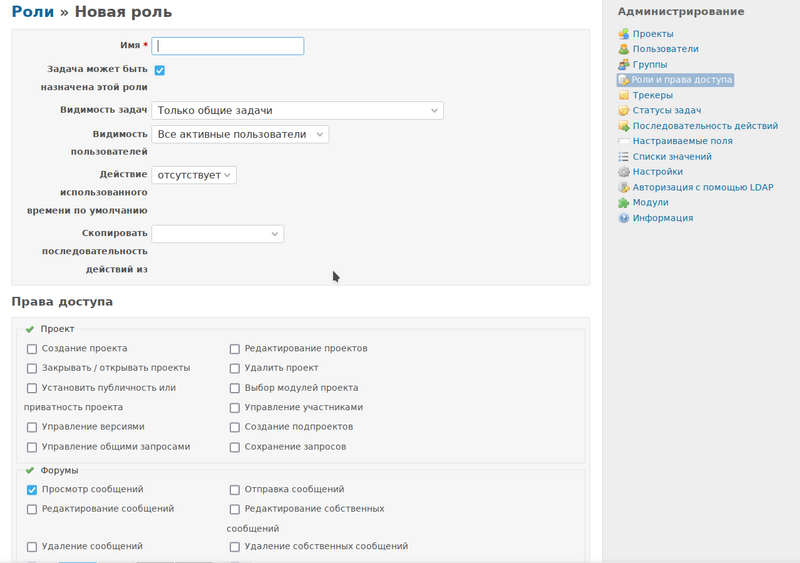The width and height of the screenshot is (800, 563).
Task: Tick Выбор модулей проекта checkbox
Action: coord(235,388)
